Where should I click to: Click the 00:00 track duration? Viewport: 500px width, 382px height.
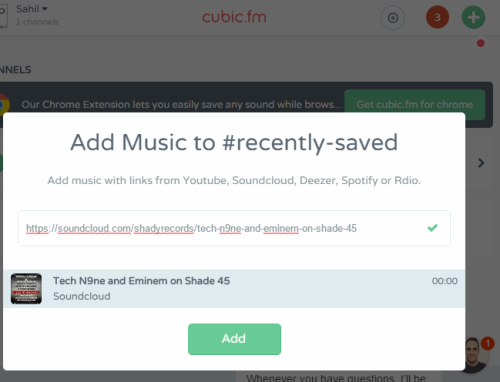point(445,281)
